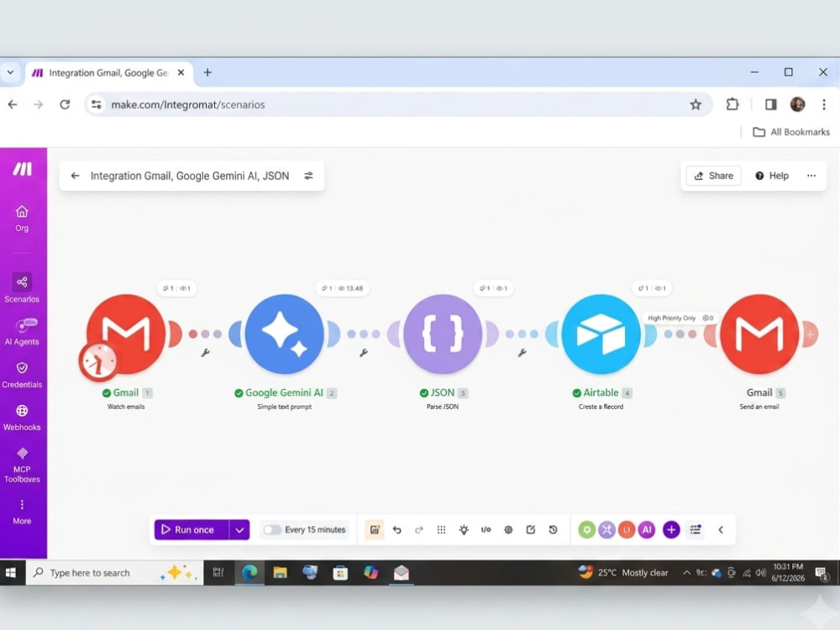840x630 pixels.
Task: Click Run once
Action: pyautogui.click(x=192, y=530)
